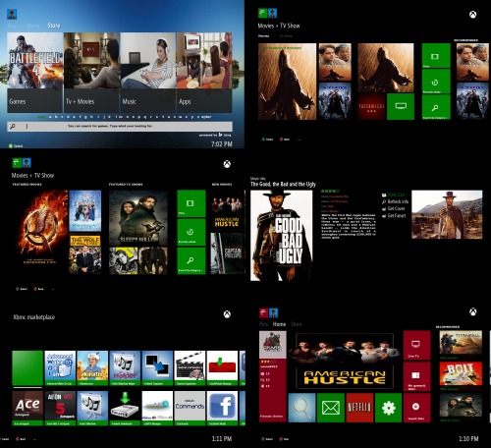This screenshot has width=491, height=448.
Task: Select Shawshank poster under Recommended in Shawshank screen
Action: coord(472,62)
